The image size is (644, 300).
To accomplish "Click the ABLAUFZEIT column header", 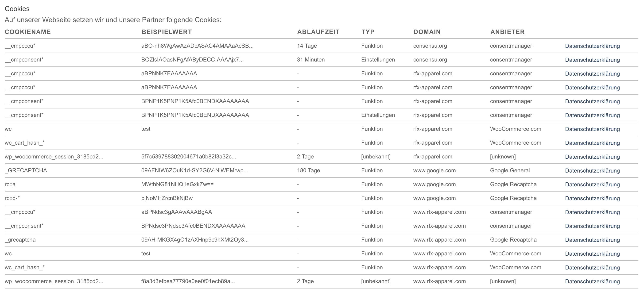I will click(x=318, y=32).
